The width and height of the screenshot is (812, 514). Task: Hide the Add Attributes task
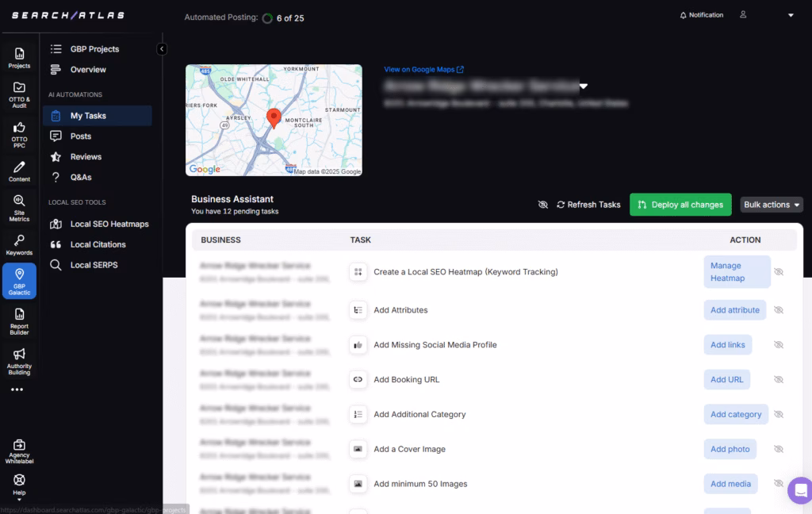779,310
